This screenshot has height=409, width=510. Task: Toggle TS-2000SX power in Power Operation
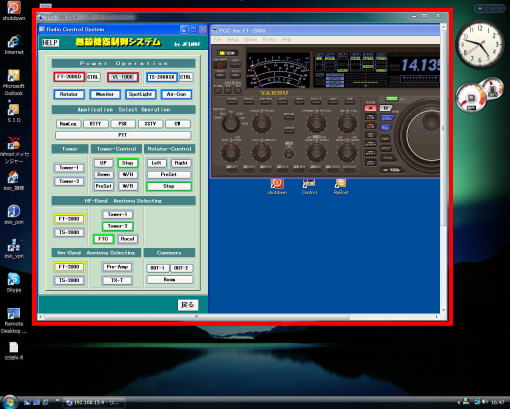[x=162, y=77]
